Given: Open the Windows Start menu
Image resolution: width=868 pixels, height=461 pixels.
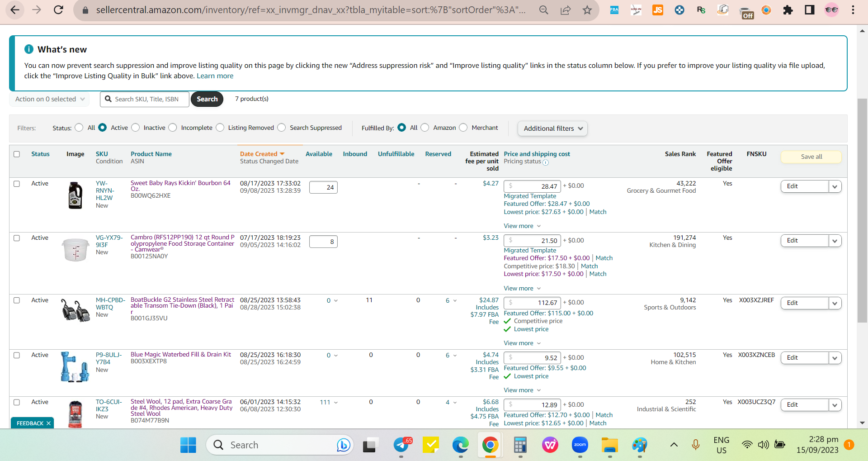Looking at the screenshot, I should (x=188, y=445).
